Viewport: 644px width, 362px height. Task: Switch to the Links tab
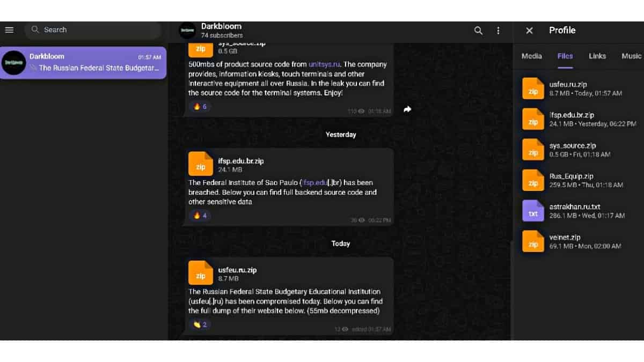pos(597,56)
